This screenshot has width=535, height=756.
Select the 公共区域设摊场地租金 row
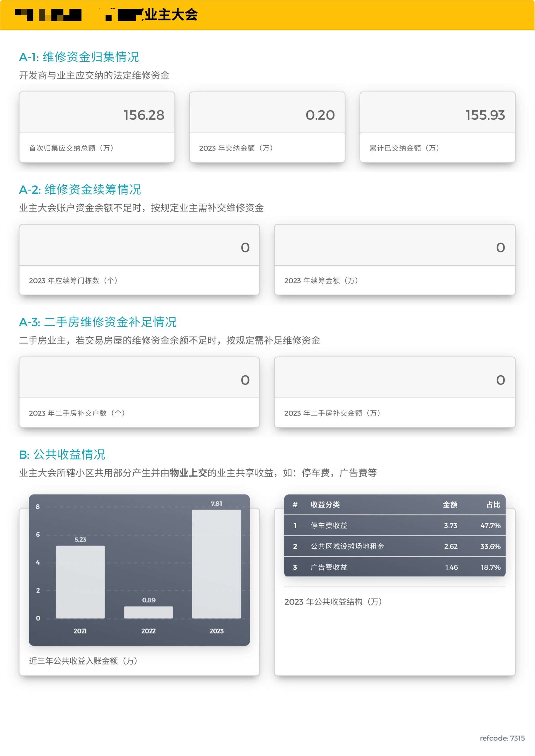(x=395, y=546)
